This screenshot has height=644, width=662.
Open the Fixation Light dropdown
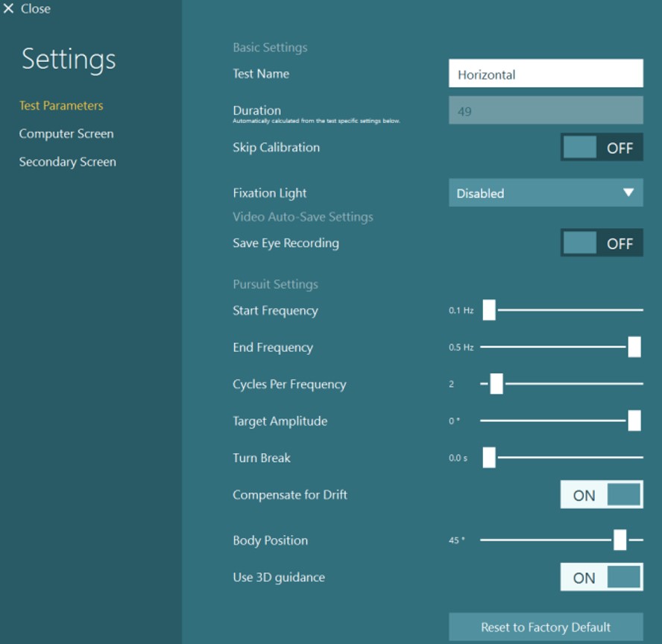pos(546,193)
